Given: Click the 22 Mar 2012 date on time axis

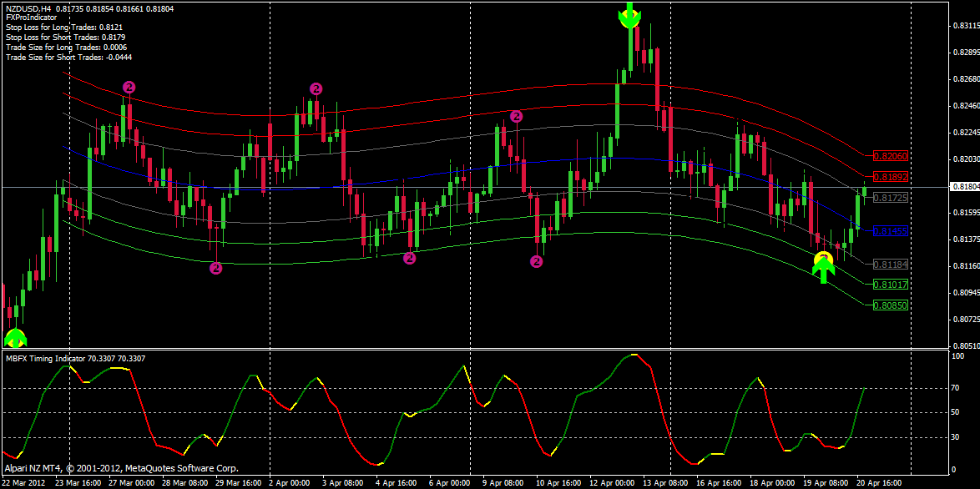Looking at the screenshot, I should tap(23, 483).
